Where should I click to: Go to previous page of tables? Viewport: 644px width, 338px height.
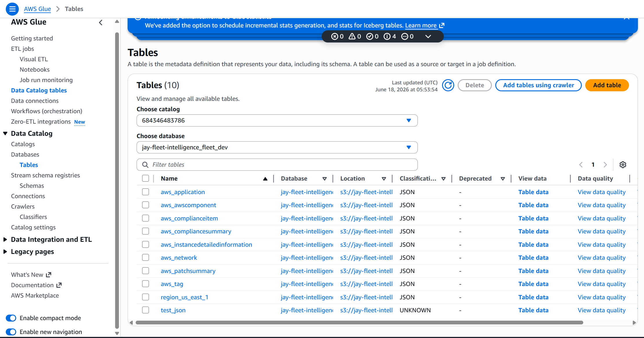click(x=581, y=165)
